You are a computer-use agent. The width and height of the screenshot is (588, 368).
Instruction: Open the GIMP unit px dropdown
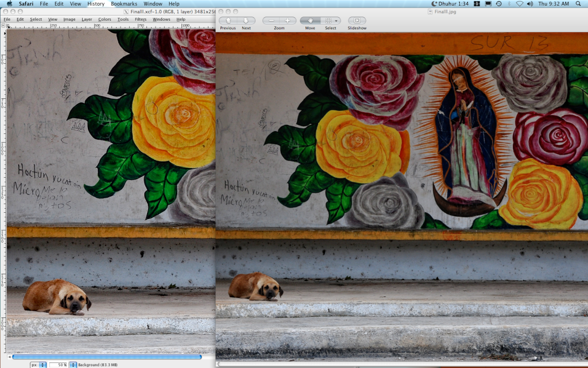pyautogui.click(x=38, y=365)
